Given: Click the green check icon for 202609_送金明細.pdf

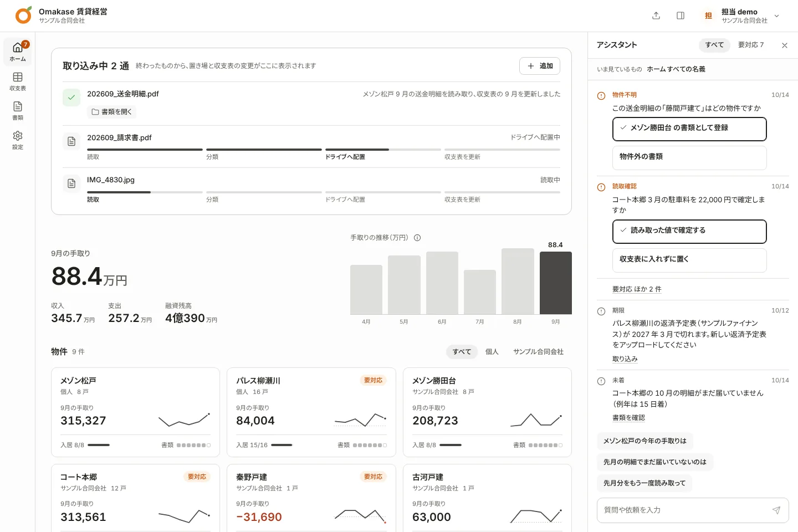Looking at the screenshot, I should (x=71, y=97).
